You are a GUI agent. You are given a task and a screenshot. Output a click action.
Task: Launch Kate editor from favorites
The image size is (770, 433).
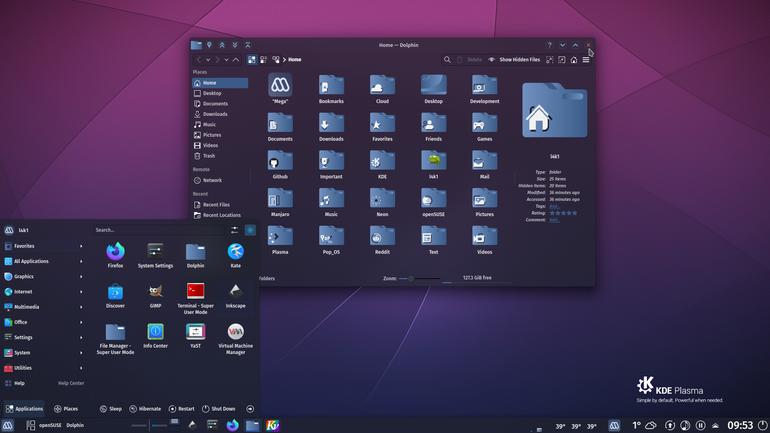tap(236, 255)
